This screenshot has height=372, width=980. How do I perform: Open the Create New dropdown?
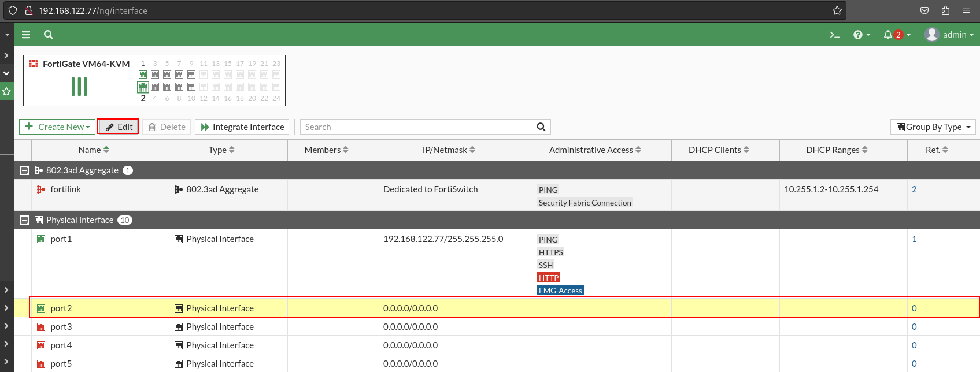(x=57, y=127)
